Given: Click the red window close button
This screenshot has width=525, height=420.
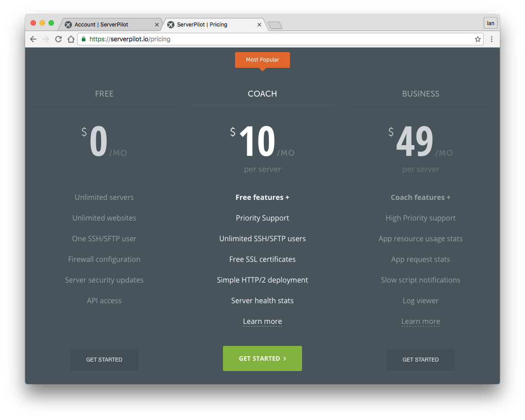Looking at the screenshot, I should point(33,23).
